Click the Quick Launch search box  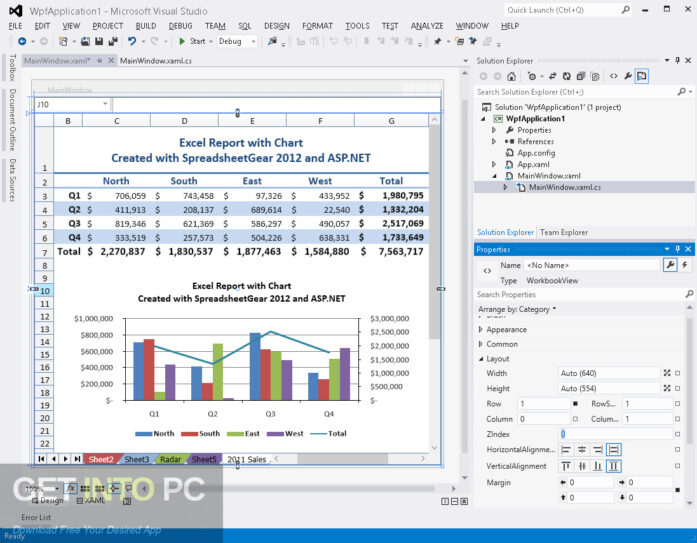(568, 10)
